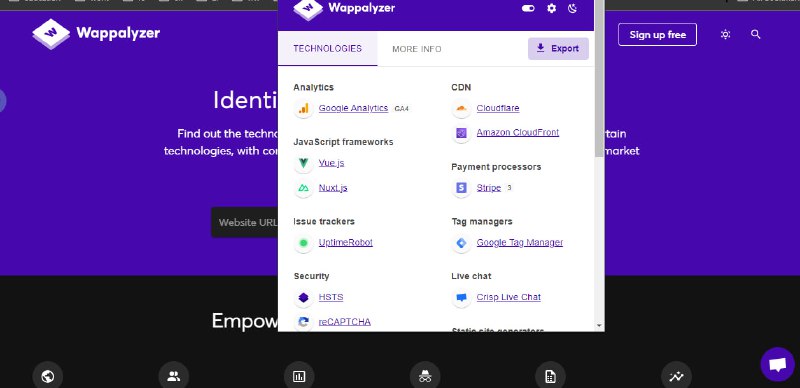Click the Export button
800x388 pixels.
click(558, 48)
